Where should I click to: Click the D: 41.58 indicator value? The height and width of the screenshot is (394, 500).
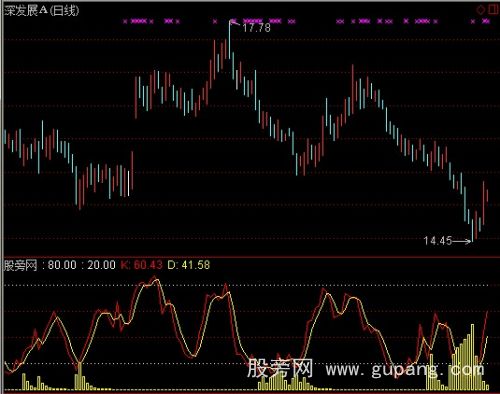coord(189,265)
